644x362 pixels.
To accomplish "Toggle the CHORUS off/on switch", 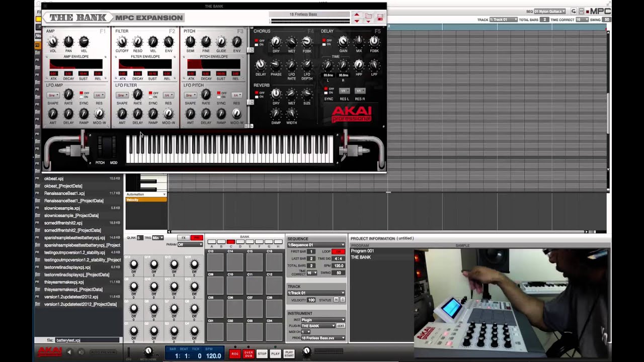I will click(256, 42).
